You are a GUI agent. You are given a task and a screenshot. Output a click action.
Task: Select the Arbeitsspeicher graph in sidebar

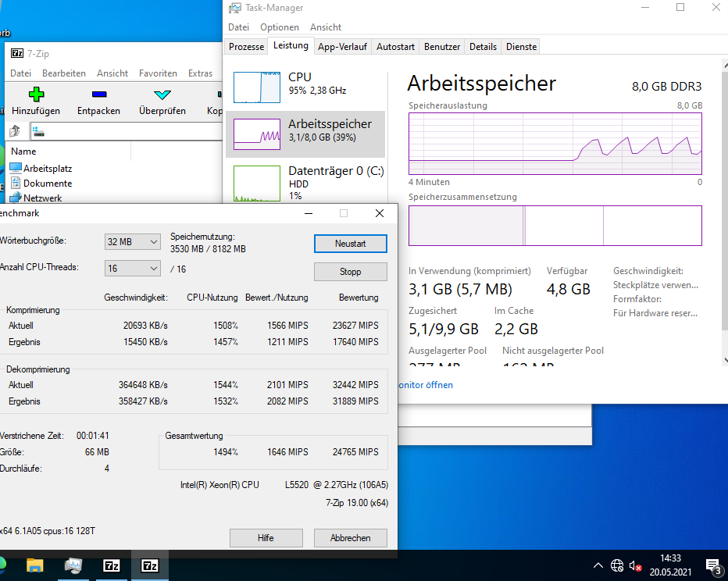(x=257, y=134)
